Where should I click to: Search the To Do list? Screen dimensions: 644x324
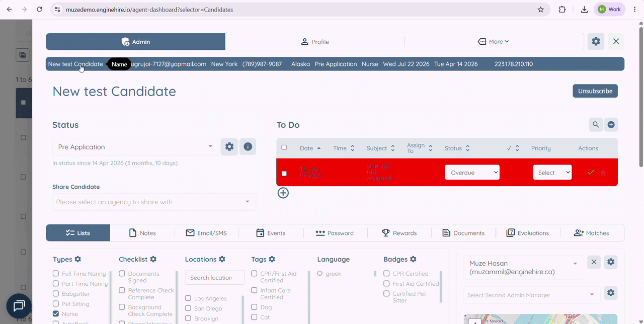596,125
